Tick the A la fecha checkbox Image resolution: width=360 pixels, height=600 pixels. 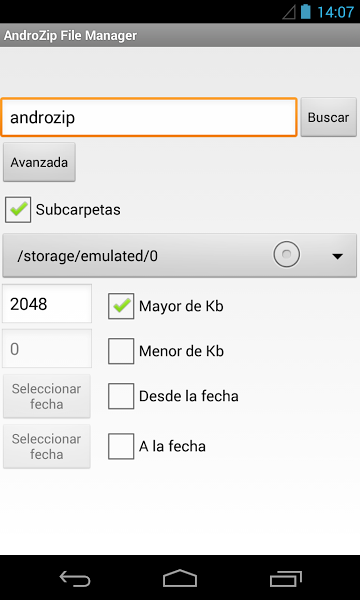tap(121, 446)
